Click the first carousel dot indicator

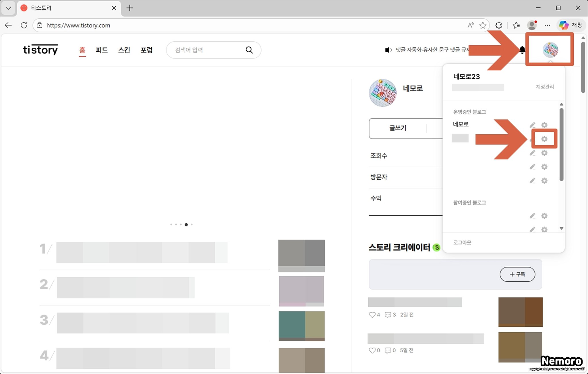(171, 224)
